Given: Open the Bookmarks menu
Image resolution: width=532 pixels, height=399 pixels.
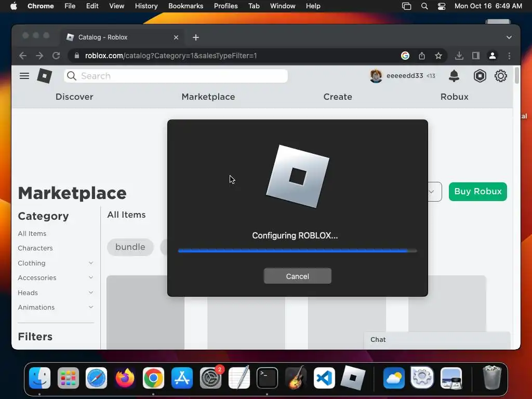Looking at the screenshot, I should 185,6.
